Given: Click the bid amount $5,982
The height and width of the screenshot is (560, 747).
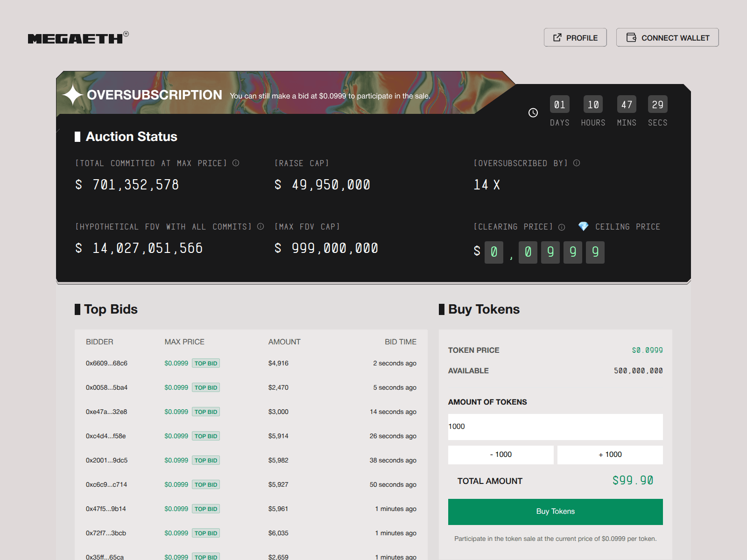Looking at the screenshot, I should click(x=278, y=460).
